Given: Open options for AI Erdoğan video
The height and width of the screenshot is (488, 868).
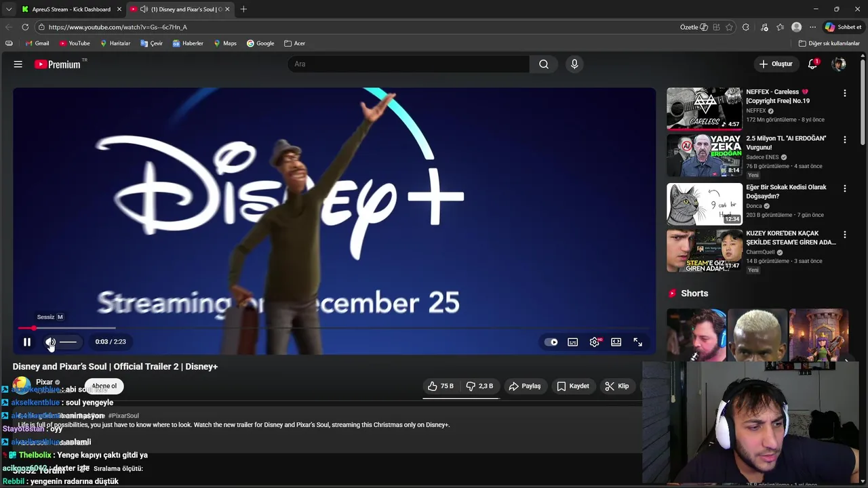Looking at the screenshot, I should [x=844, y=140].
